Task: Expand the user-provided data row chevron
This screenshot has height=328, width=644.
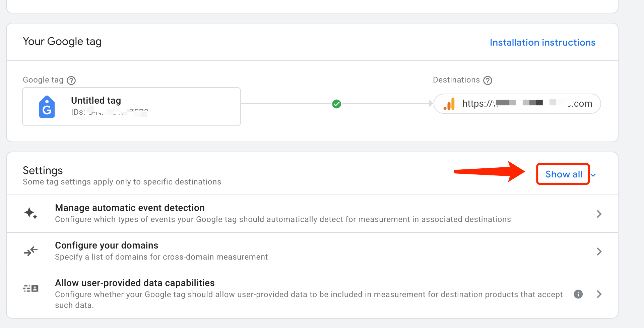Action: point(599,294)
